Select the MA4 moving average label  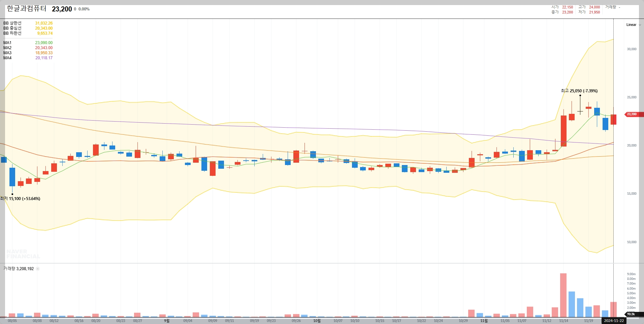(x=7, y=58)
